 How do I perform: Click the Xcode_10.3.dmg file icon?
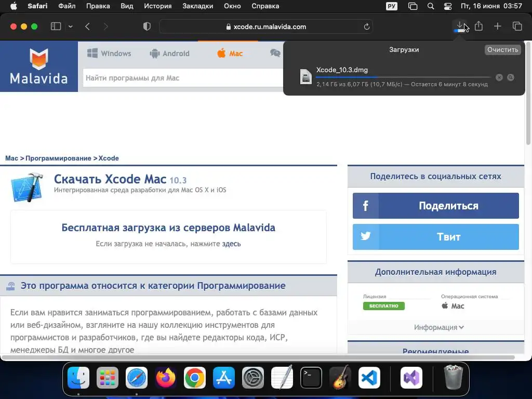pyautogui.click(x=305, y=76)
